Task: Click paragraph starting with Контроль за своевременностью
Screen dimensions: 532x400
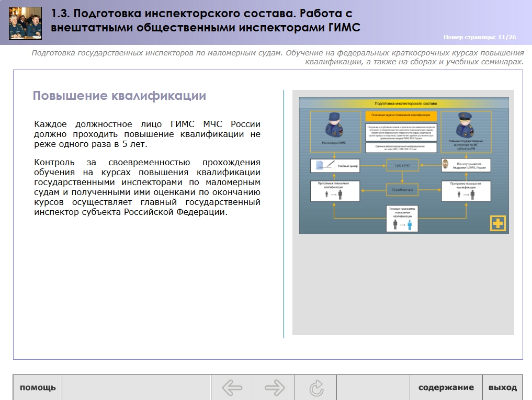Action: point(147,187)
